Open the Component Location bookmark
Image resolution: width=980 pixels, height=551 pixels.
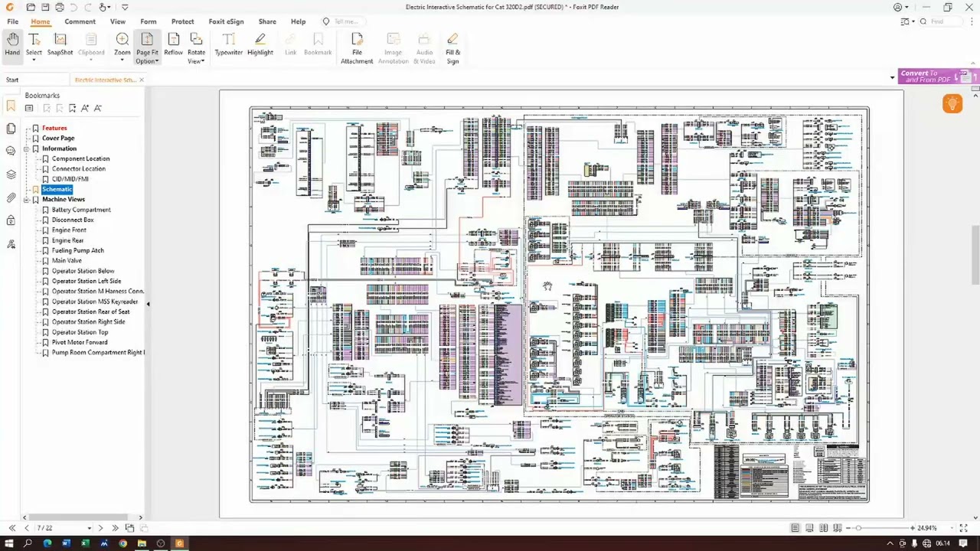(80, 158)
